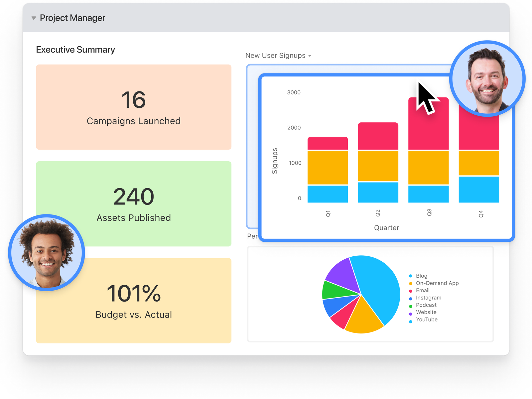Click the Instagram legend dot

pyautogui.click(x=411, y=299)
